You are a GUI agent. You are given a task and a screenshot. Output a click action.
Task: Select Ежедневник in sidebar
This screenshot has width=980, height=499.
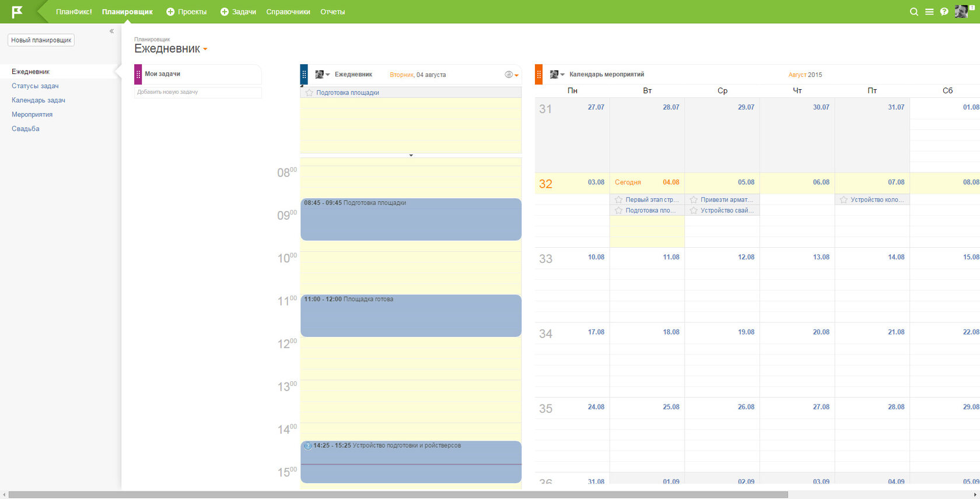click(30, 72)
